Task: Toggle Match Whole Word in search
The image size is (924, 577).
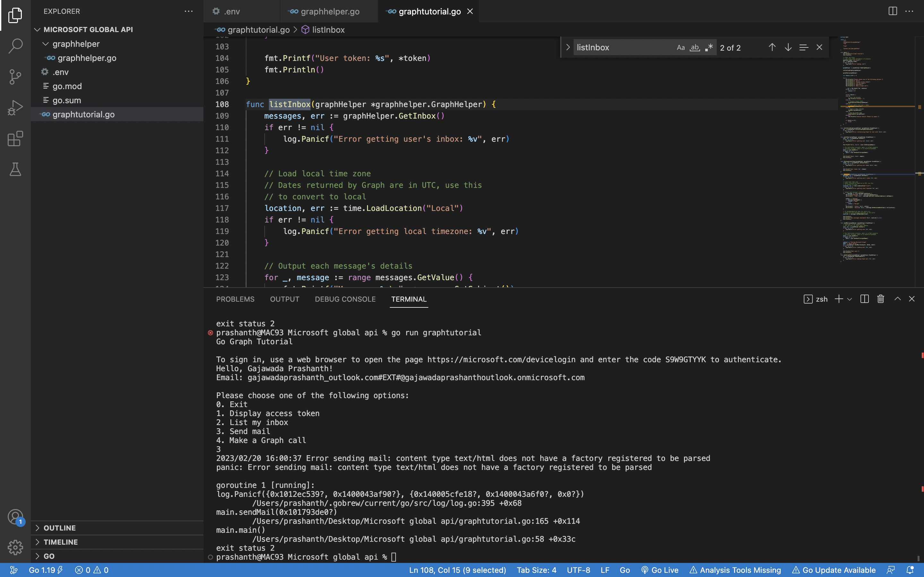Action: (x=695, y=47)
